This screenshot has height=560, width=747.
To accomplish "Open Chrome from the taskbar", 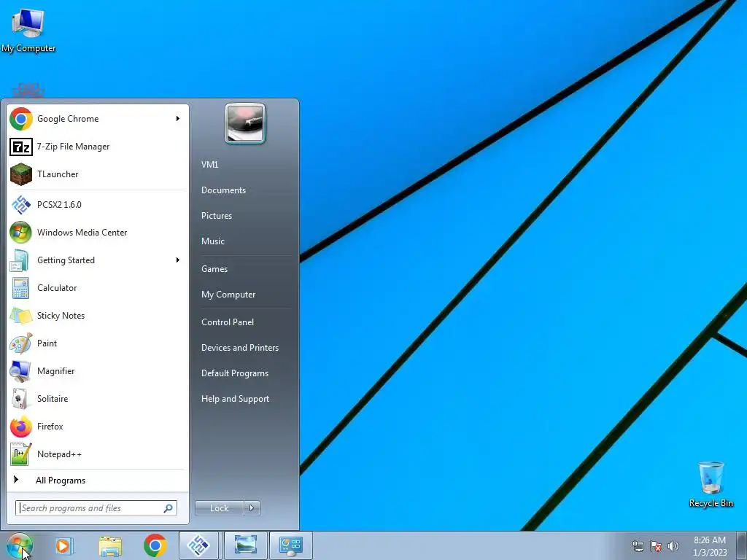I will (x=155, y=545).
